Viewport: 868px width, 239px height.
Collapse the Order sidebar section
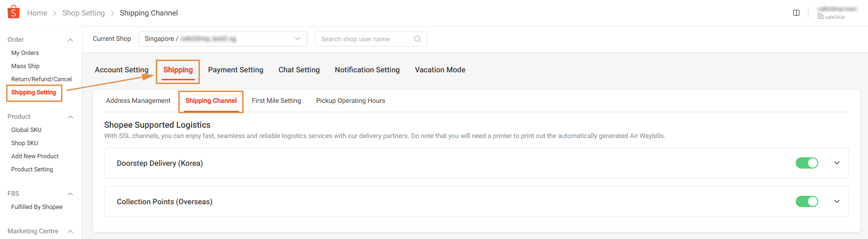click(x=70, y=40)
